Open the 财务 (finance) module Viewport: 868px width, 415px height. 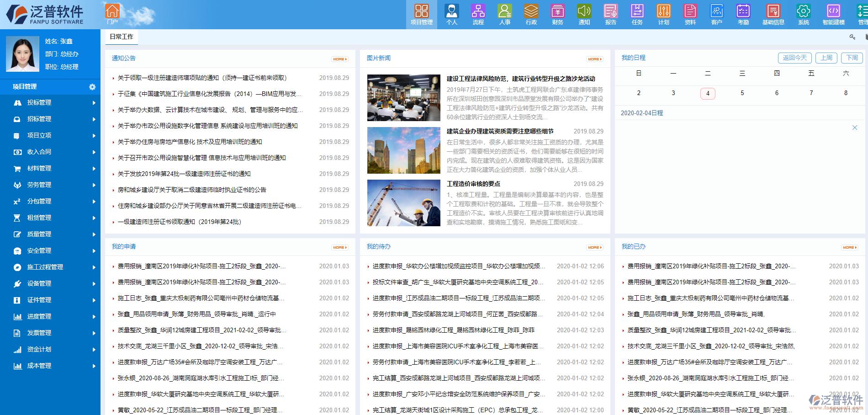(557, 14)
